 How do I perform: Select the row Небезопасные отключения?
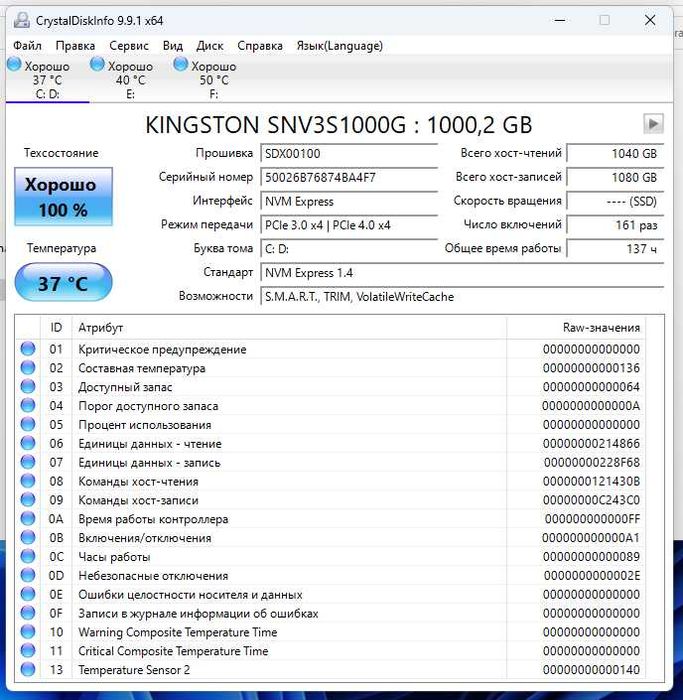(x=330, y=575)
